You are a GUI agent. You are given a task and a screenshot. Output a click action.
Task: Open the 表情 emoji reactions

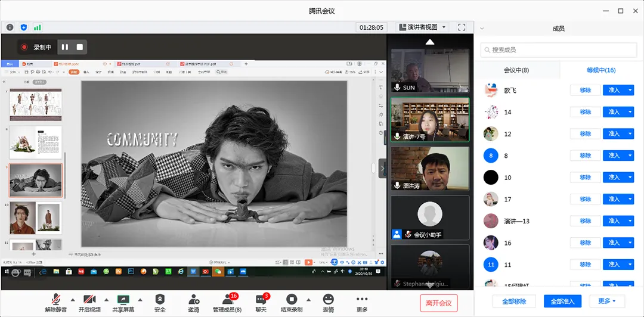tap(328, 303)
